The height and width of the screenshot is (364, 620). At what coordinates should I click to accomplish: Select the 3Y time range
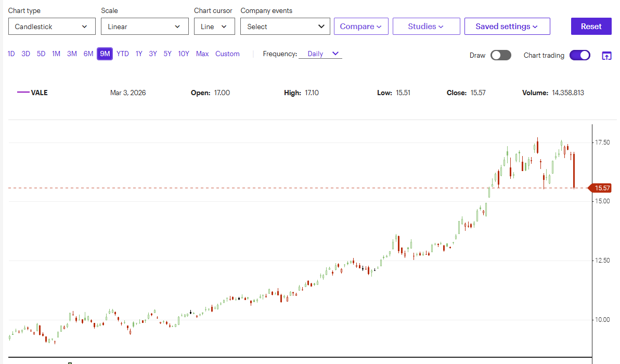(x=153, y=54)
